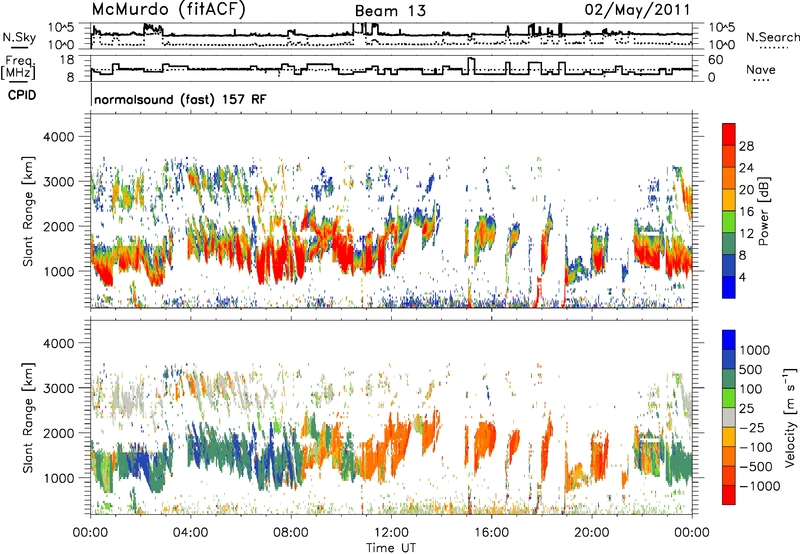Click the dotted line sample under Nave
The width and height of the screenshot is (800, 554).
click(761, 80)
